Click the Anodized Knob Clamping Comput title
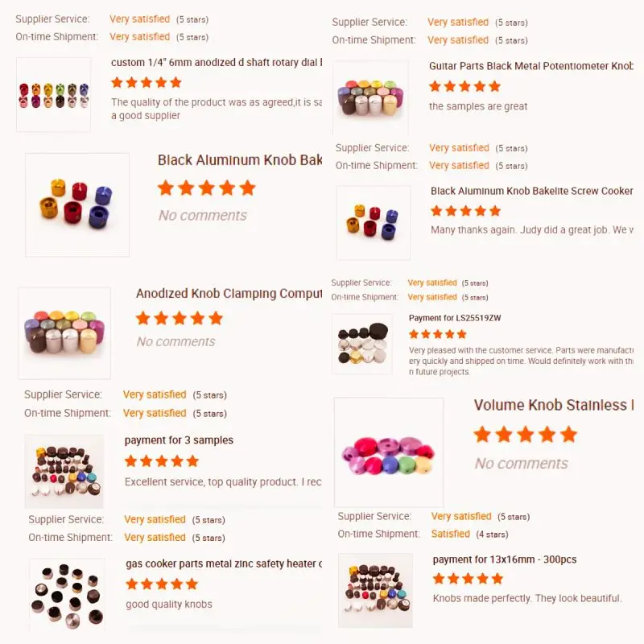Image resolution: width=644 pixels, height=644 pixels. click(x=229, y=294)
